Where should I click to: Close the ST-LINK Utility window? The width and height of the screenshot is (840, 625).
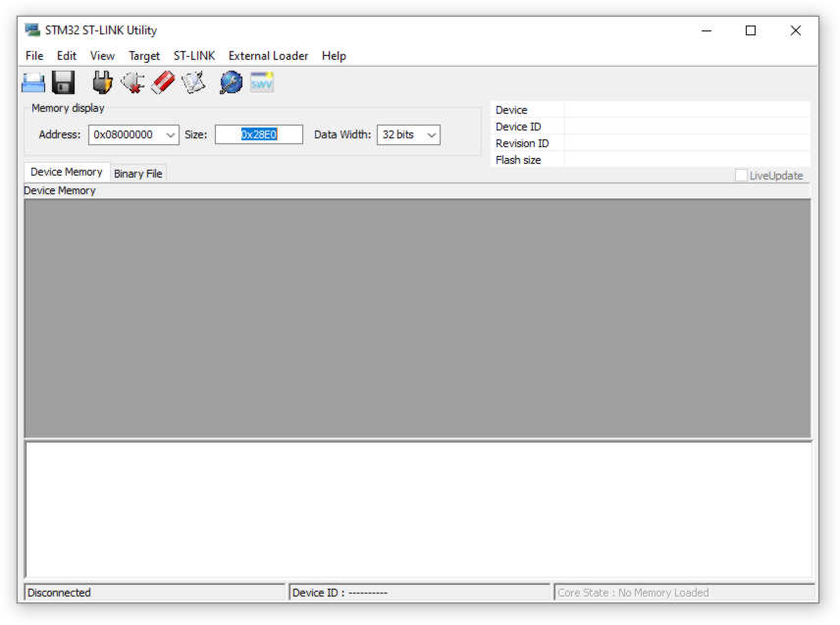(x=796, y=30)
